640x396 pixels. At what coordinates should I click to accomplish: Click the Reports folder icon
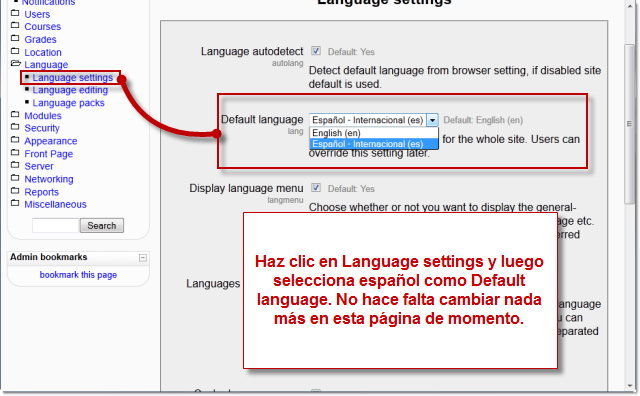[x=15, y=191]
